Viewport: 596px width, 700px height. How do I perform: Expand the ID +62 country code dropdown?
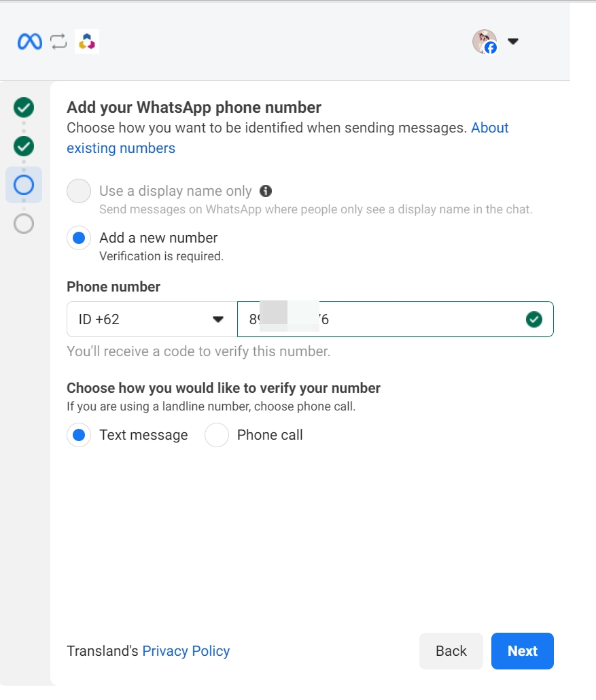(x=152, y=319)
